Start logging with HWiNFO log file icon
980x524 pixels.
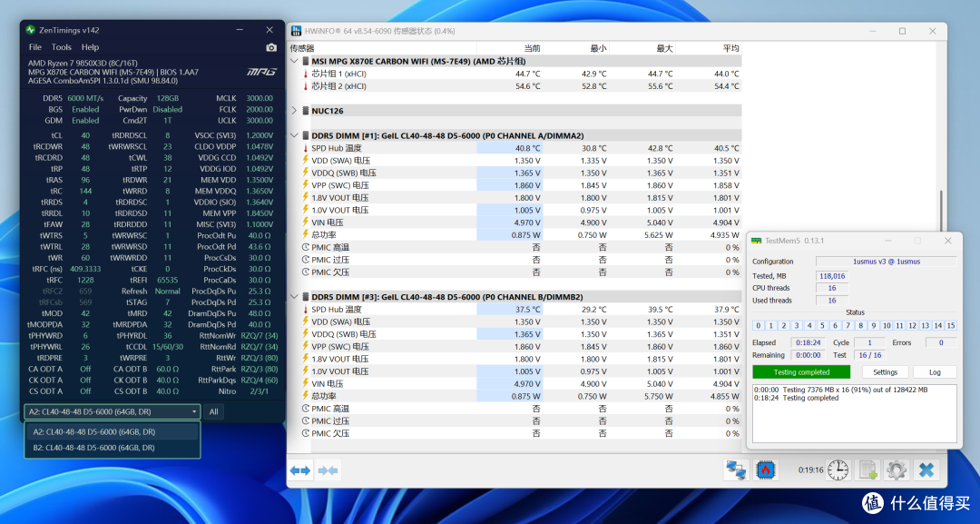pyautogui.click(x=868, y=470)
